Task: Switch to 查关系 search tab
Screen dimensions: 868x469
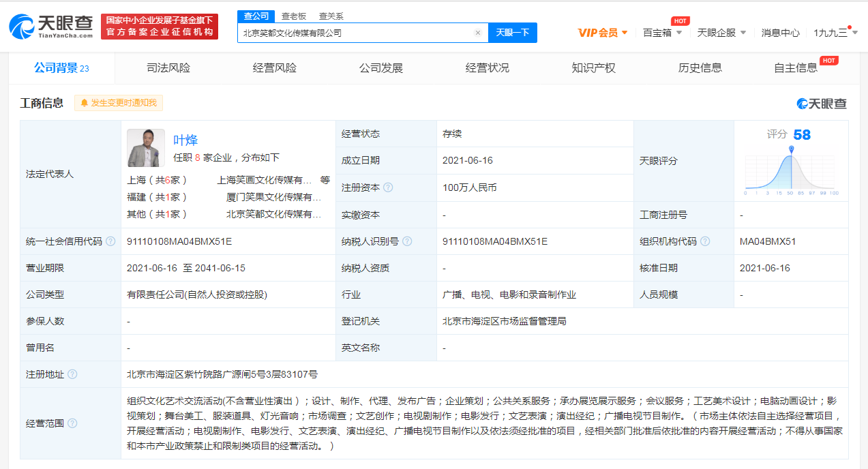Action: pos(331,16)
